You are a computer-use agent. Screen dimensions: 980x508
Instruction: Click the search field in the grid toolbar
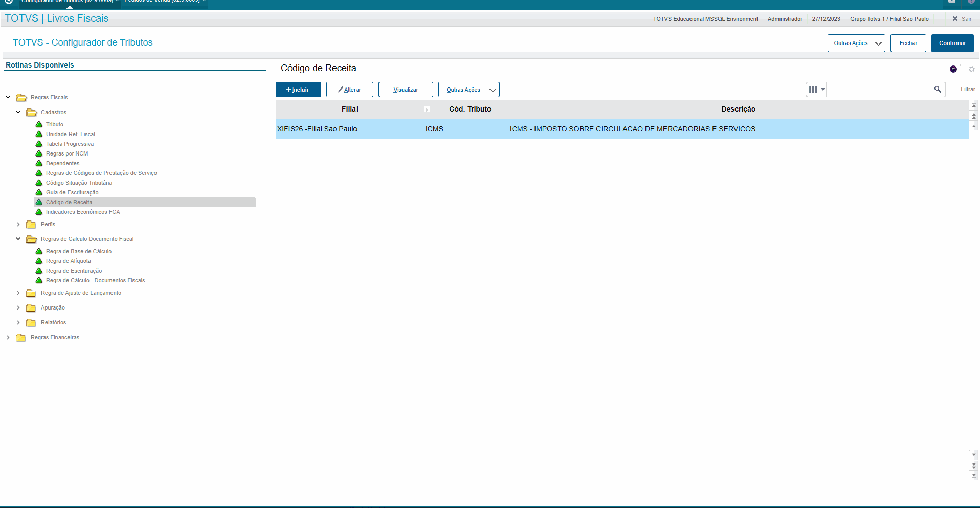[x=878, y=89]
